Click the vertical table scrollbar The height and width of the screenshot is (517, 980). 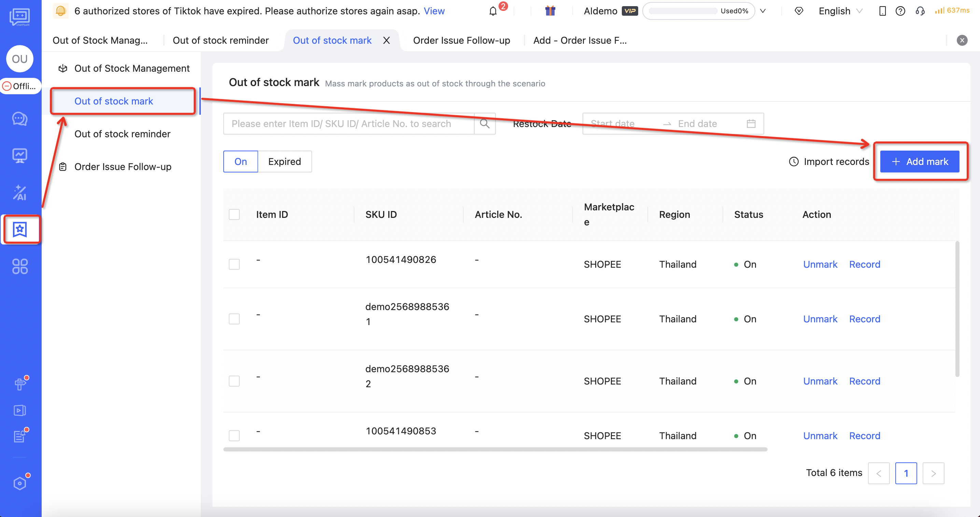click(957, 309)
